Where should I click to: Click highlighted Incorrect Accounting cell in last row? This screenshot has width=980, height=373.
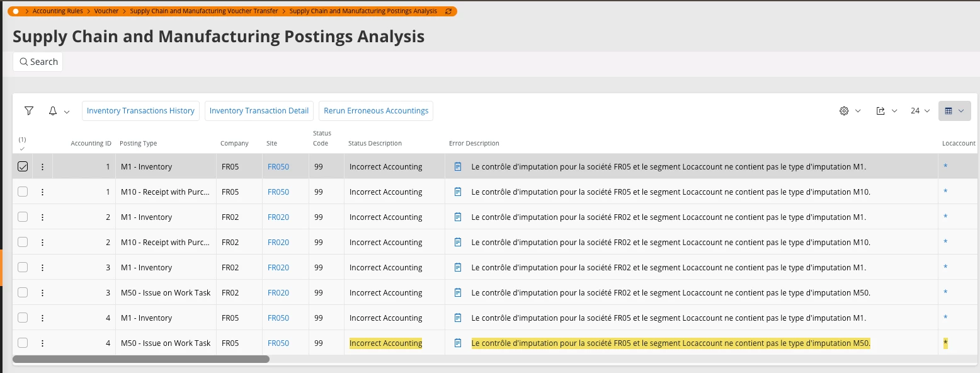(385, 343)
